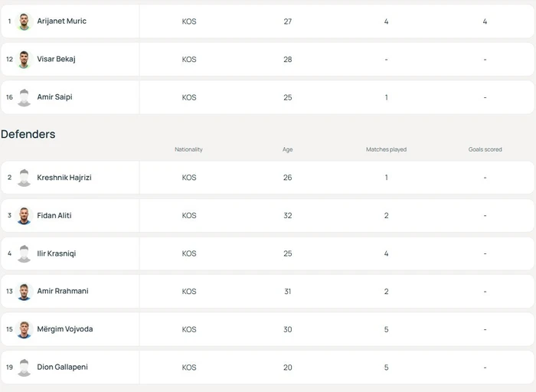Screen dimensions: 536x392
Task: Click Ilir Krasniqi's placeholder avatar
Action: coord(25,253)
